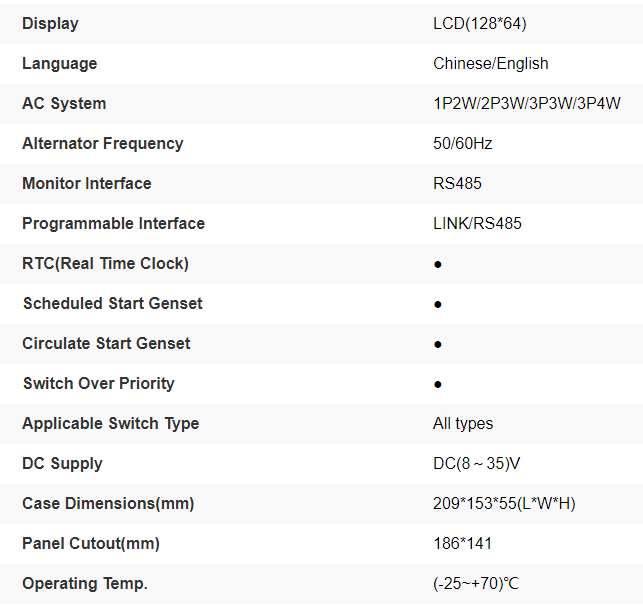The width and height of the screenshot is (643, 609).
Task: Click the Applicable Switch Type label
Action: (x=111, y=423)
